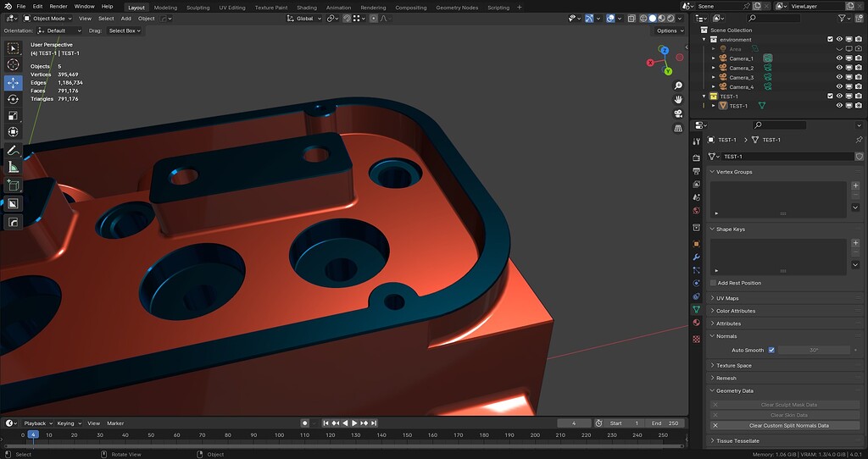Click the play animation button
This screenshot has height=459, width=868.
[355, 423]
